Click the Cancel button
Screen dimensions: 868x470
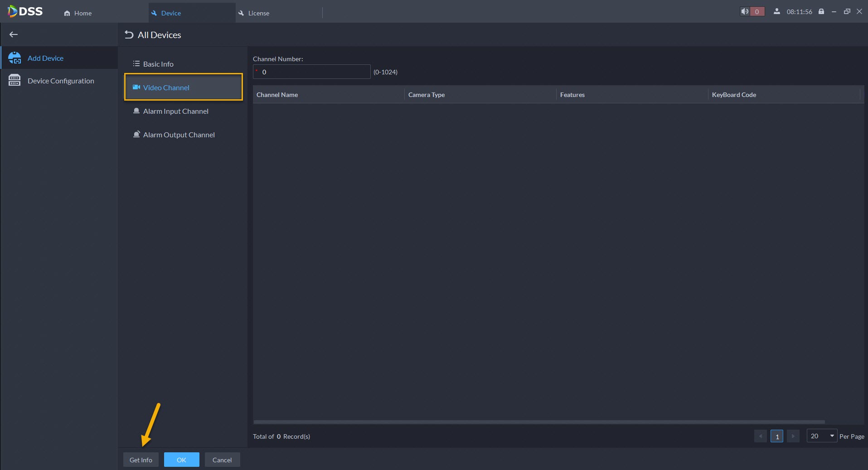coord(222,460)
